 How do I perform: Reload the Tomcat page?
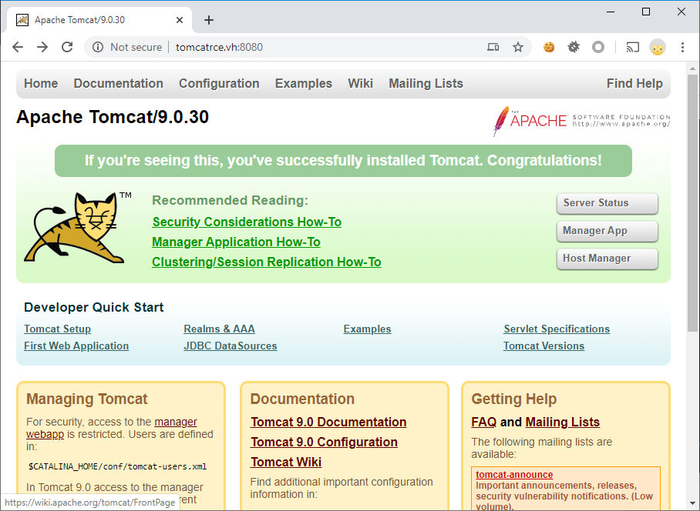pyautogui.click(x=67, y=47)
